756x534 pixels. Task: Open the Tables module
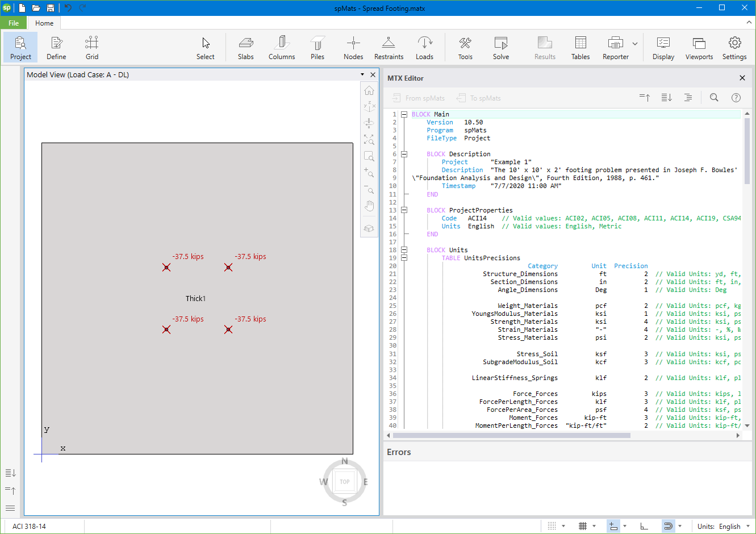coord(580,47)
